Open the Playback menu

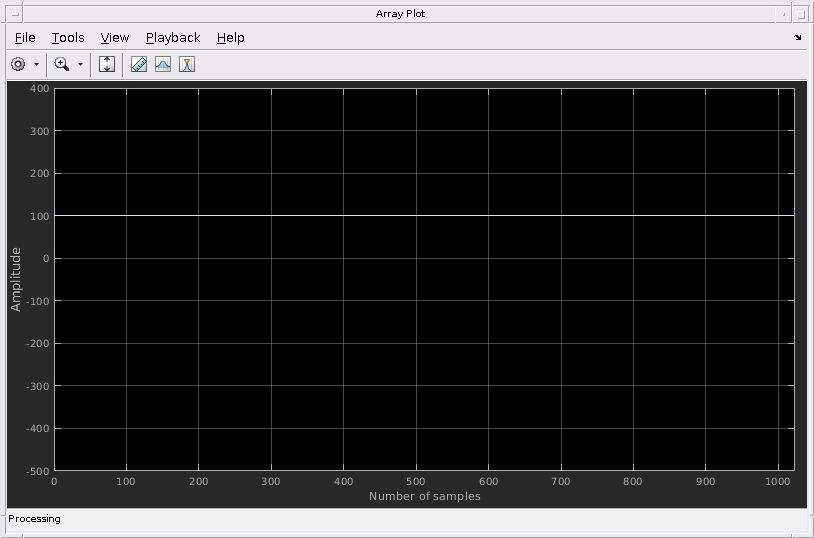tap(173, 38)
